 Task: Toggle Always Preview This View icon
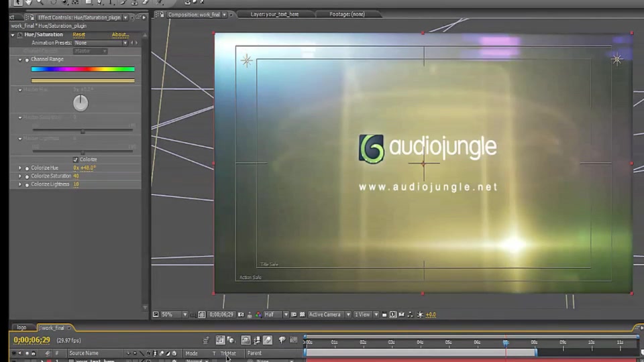156,314
